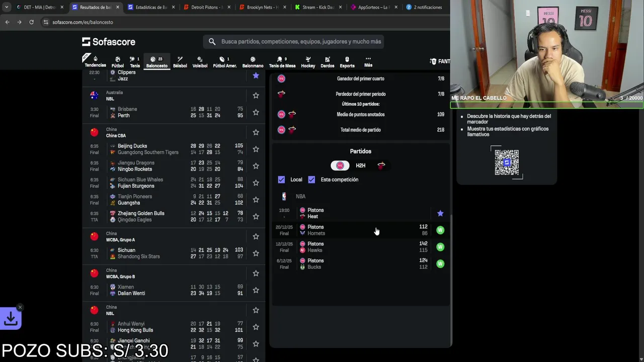Switch to the AppSorteos browser tab
644x362 pixels.
(x=373, y=7)
